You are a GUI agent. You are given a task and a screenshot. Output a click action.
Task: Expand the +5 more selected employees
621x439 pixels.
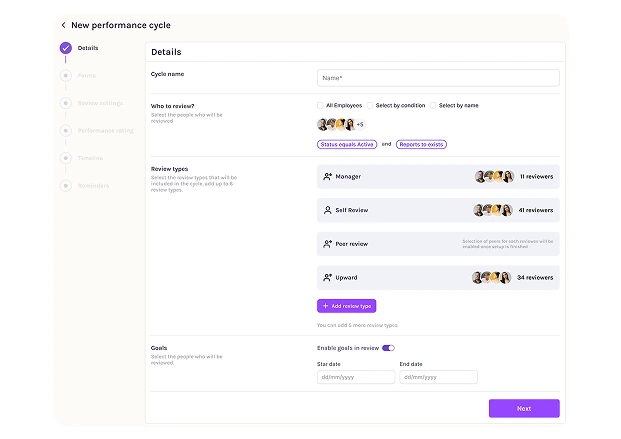pyautogui.click(x=360, y=125)
